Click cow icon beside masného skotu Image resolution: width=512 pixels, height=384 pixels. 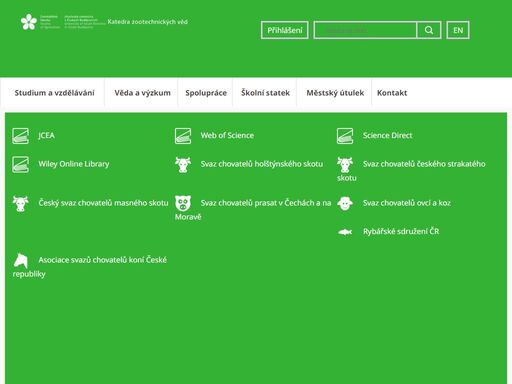20,204
